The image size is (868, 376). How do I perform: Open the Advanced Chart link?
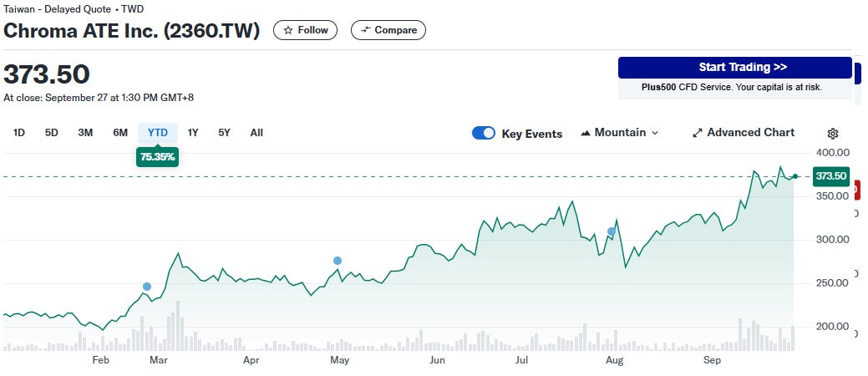click(x=744, y=133)
